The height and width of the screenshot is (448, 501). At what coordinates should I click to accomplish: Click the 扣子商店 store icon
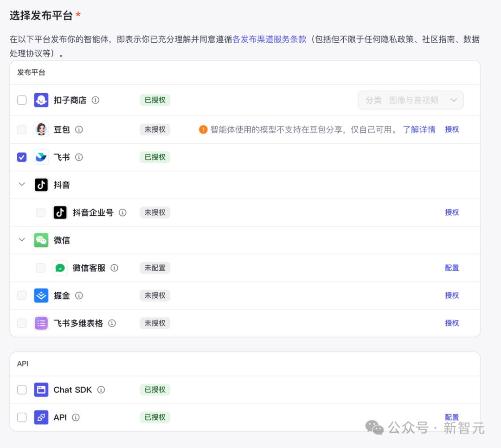click(41, 100)
